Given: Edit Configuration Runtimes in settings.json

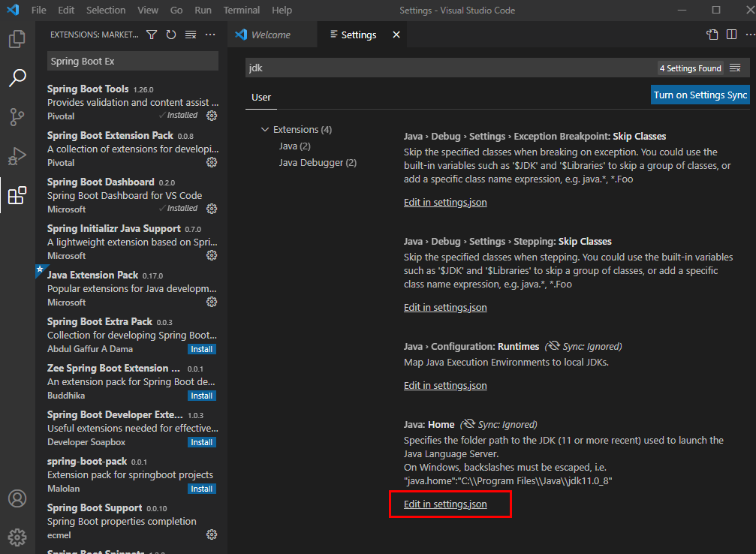Looking at the screenshot, I should (445, 386).
